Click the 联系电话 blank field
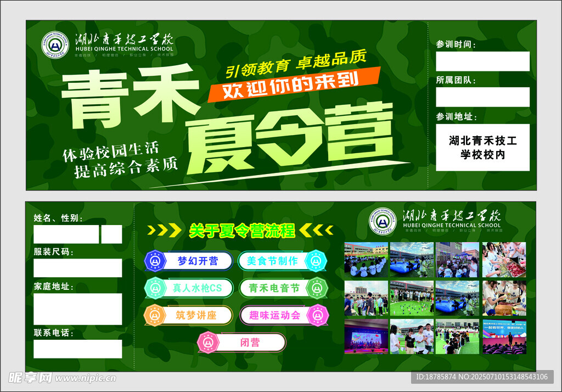This screenshot has width=562, height=392. 77,349
